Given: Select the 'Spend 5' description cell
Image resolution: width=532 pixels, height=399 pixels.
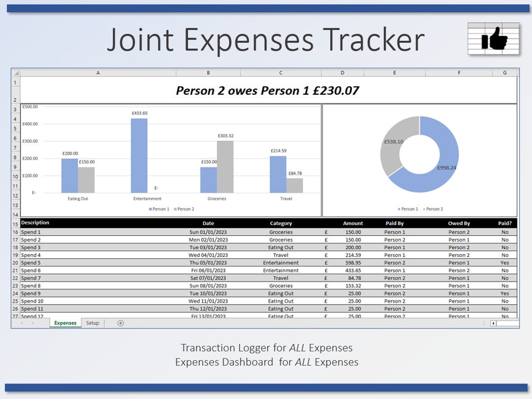Looking at the screenshot, I should click(x=98, y=263).
